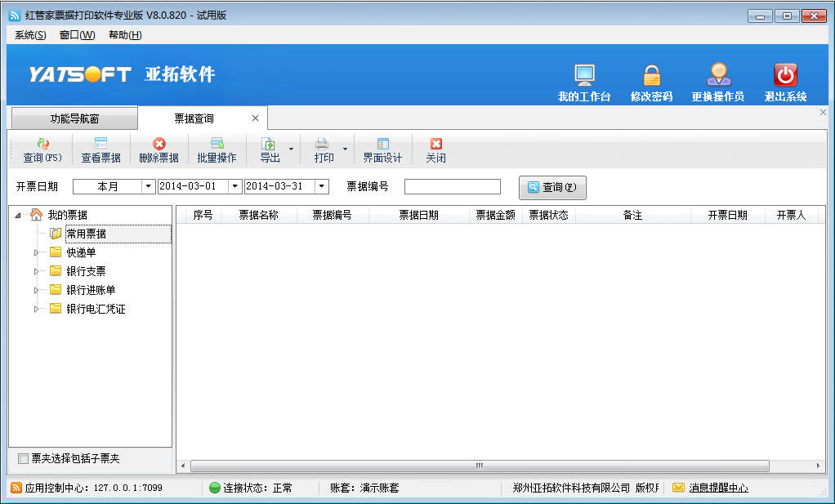This screenshot has width=835, height=504.
Task: Click the 退出系统 power icon
Action: [x=785, y=75]
